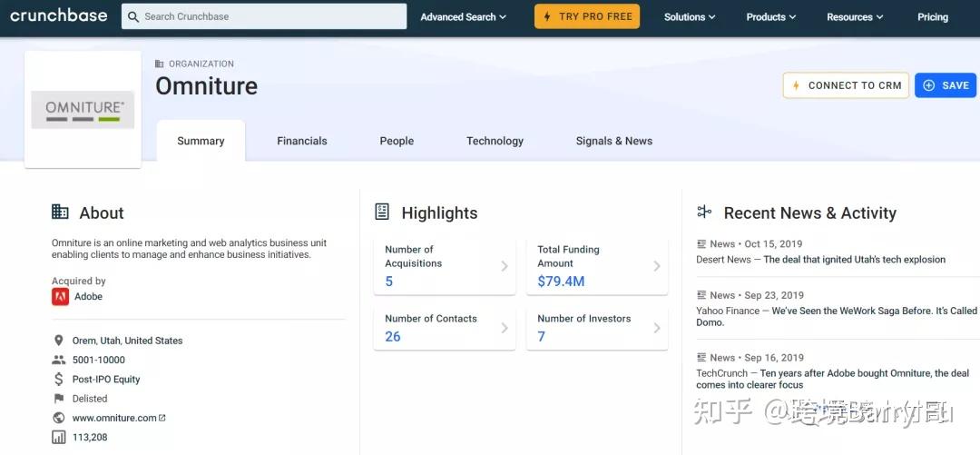Open the Products dropdown menu
Image resolution: width=980 pixels, height=455 pixels.
(770, 16)
